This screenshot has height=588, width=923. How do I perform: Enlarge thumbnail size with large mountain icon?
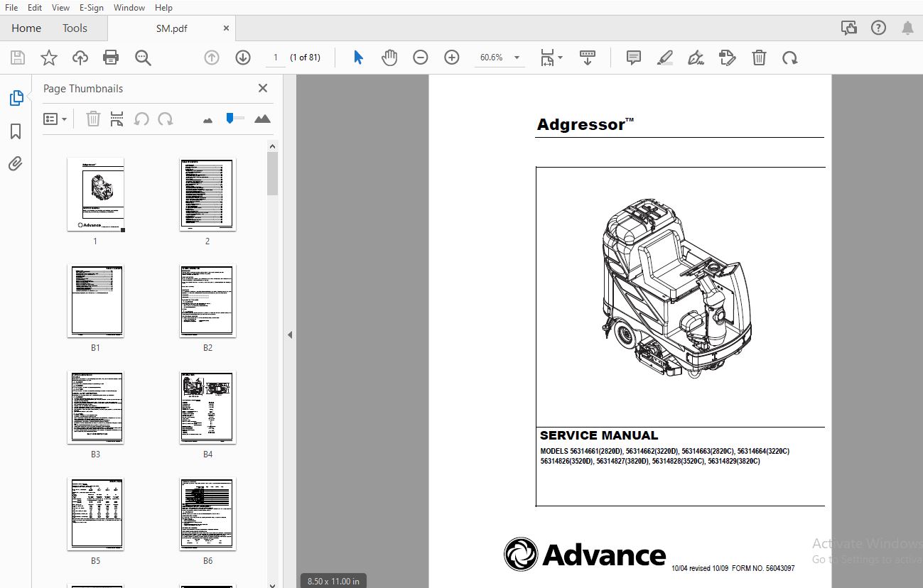[x=262, y=119]
